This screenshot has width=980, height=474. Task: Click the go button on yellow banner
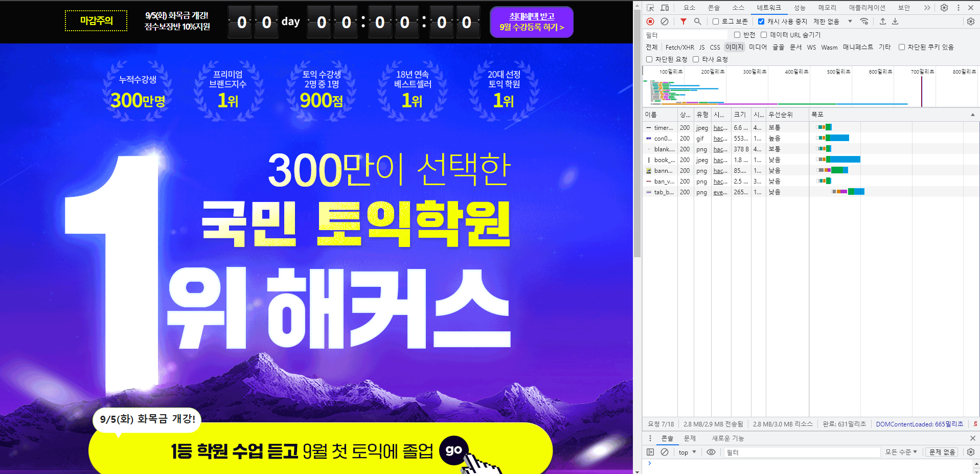point(454,450)
